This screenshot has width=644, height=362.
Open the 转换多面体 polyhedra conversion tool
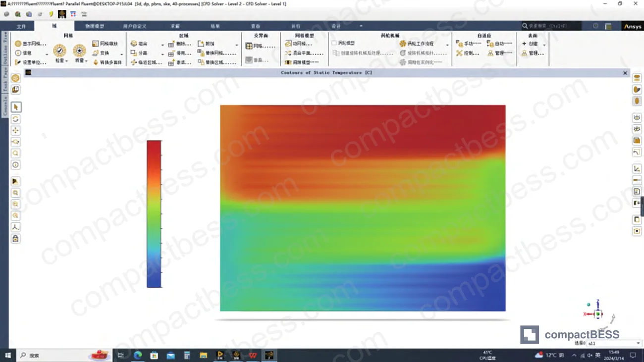107,62
